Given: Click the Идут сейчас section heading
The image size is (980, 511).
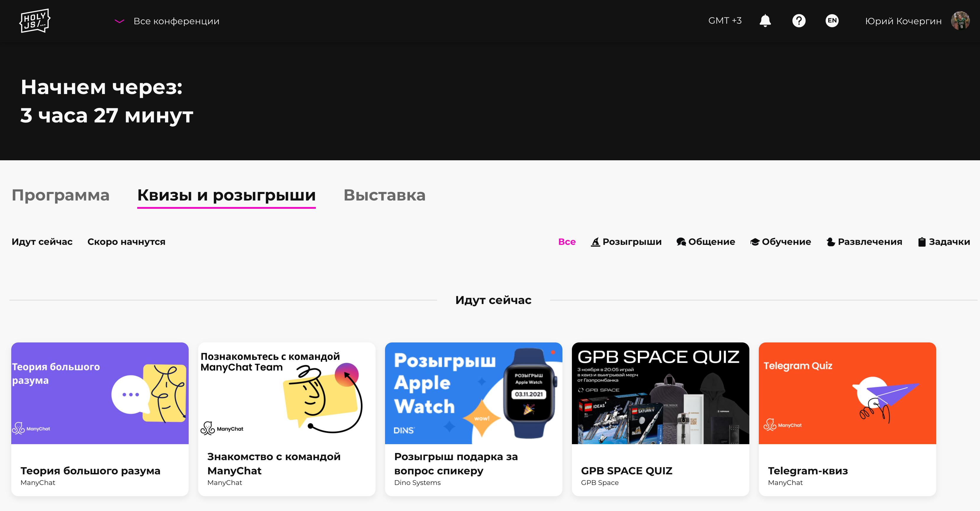Looking at the screenshot, I should coord(493,300).
